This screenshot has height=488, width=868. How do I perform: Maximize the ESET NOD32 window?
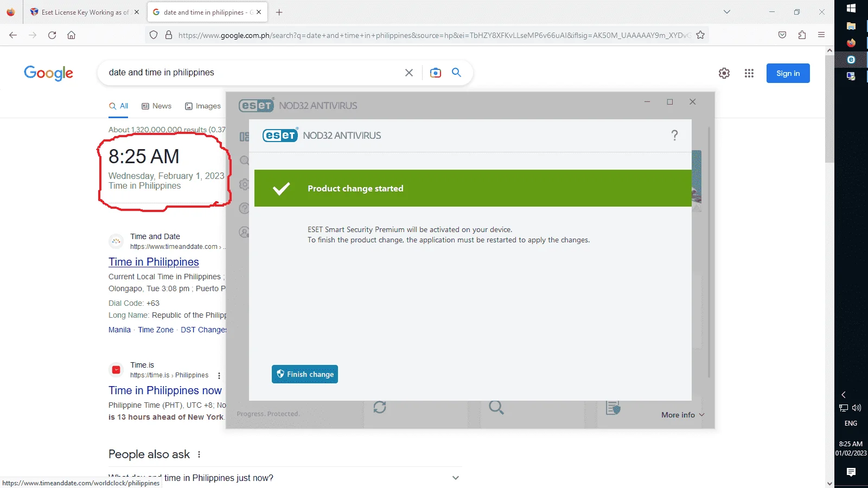(670, 102)
